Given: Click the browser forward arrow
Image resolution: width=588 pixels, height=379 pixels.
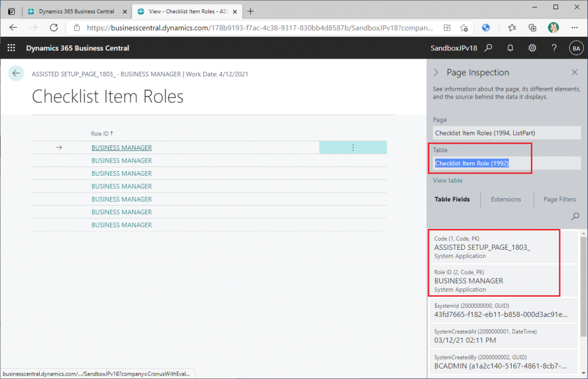Looking at the screenshot, I should pos(34,28).
